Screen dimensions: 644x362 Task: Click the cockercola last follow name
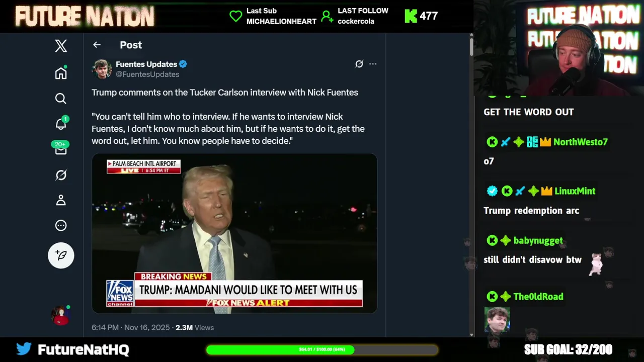(356, 21)
